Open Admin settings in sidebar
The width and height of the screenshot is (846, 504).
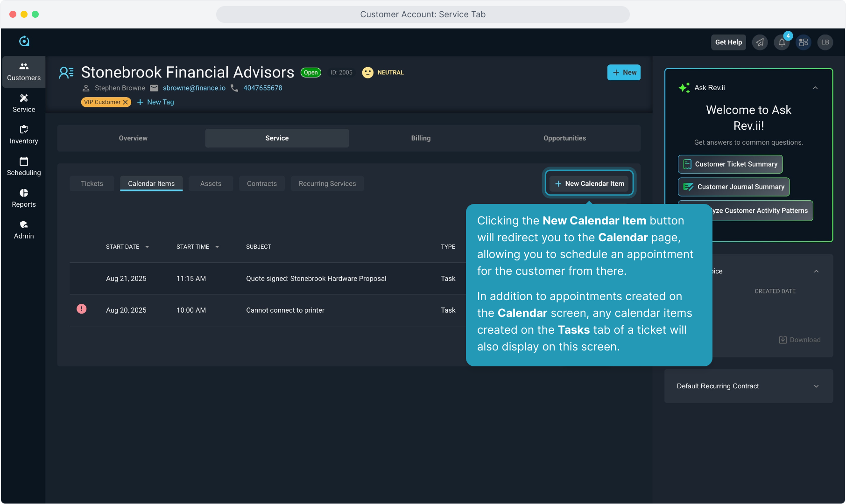click(24, 230)
